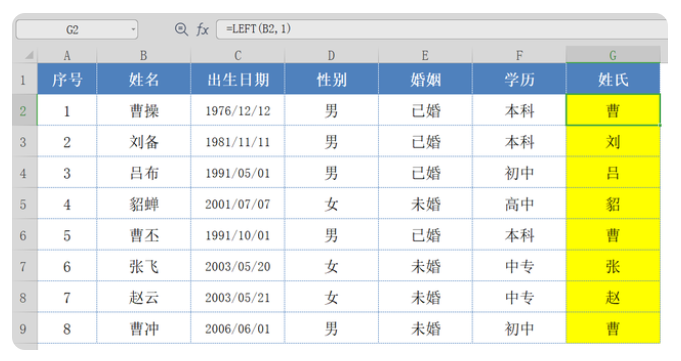Click the date 2001/07/07
This screenshot has height=361, width=681.
coord(238,204)
